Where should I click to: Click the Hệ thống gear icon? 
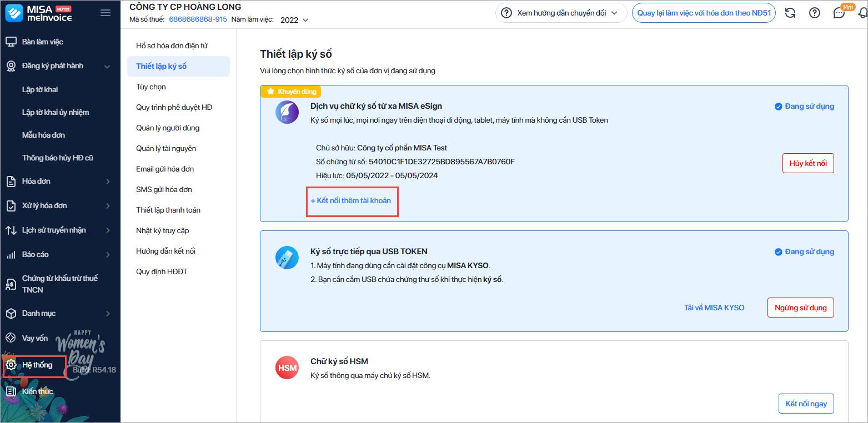click(x=11, y=365)
